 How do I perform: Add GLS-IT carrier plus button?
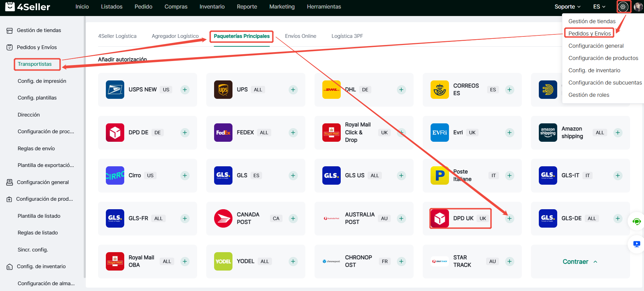click(x=618, y=175)
